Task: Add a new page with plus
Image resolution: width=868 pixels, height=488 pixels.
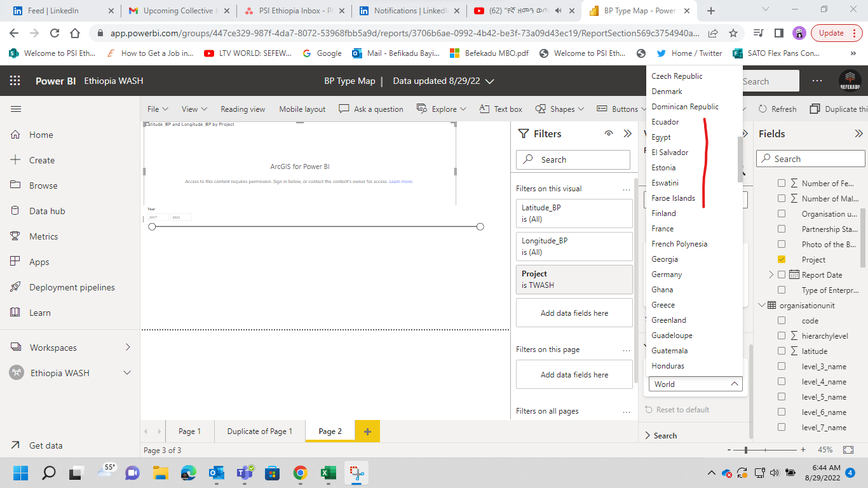Action: (367, 431)
